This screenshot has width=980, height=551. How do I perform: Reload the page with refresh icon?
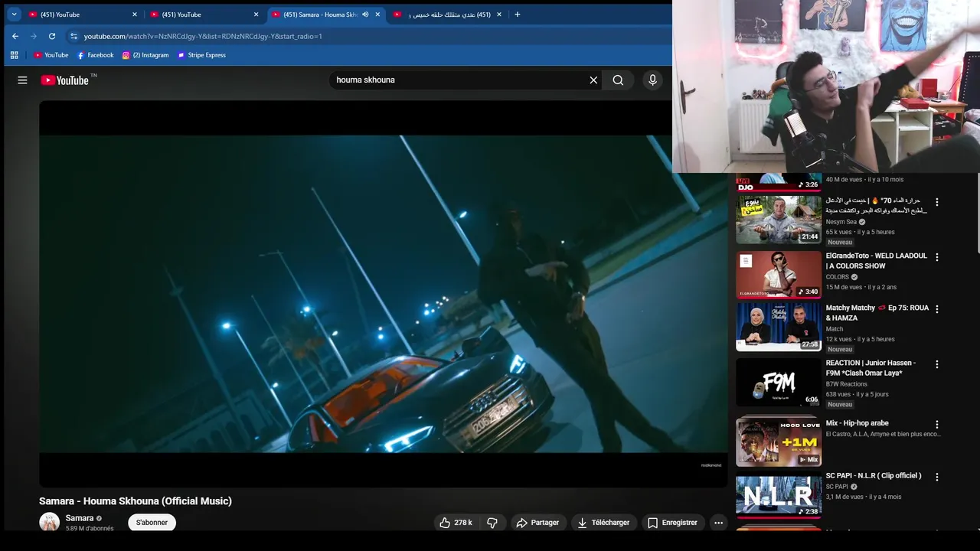point(52,36)
